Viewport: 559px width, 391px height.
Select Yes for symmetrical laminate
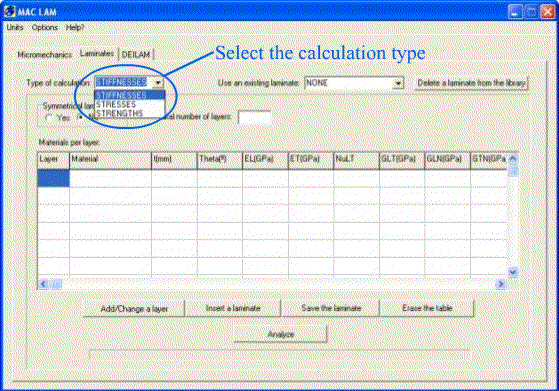(49, 118)
